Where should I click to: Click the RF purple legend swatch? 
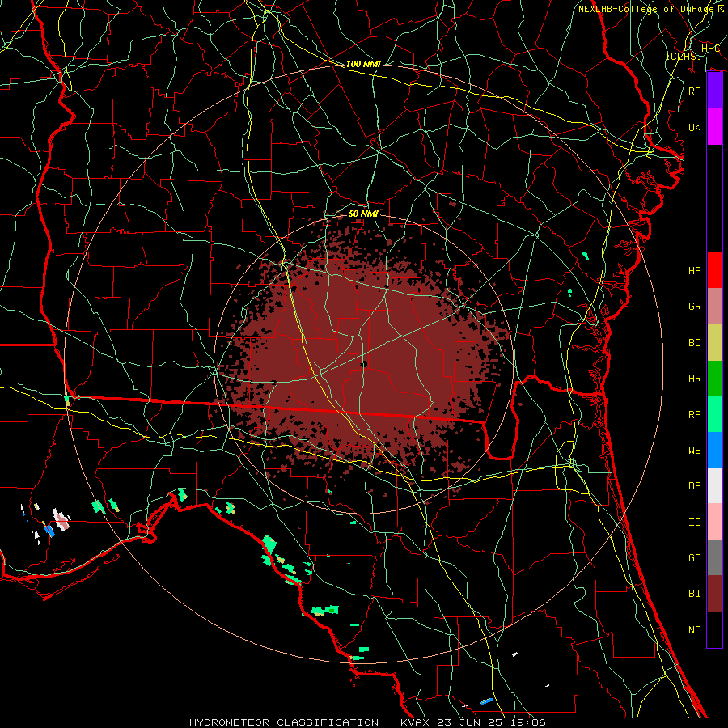[x=714, y=91]
